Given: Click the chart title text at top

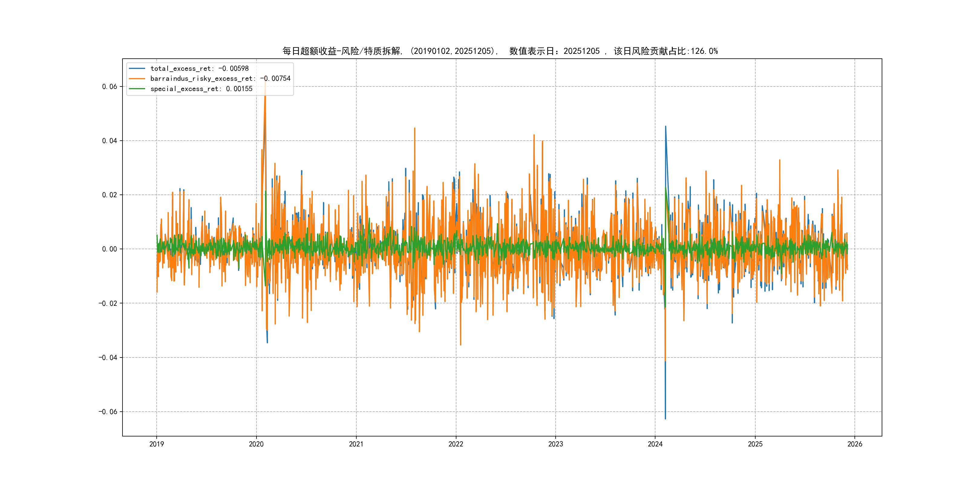Looking at the screenshot, I should pyautogui.click(x=500, y=51).
